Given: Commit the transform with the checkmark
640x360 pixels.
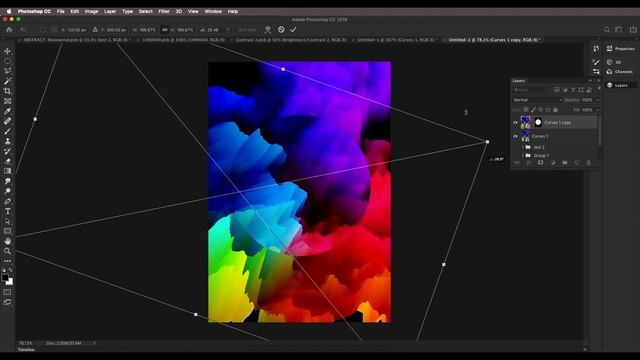Looking at the screenshot, I should pos(293,29).
